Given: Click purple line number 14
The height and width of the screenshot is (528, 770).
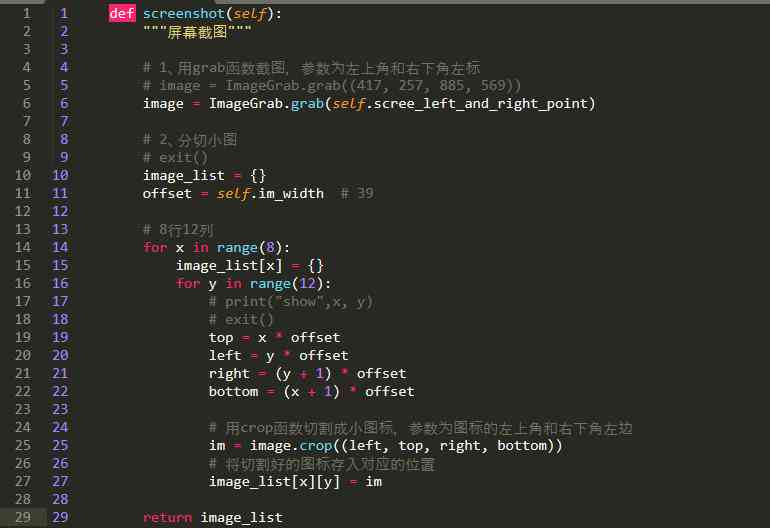Looking at the screenshot, I should click(x=60, y=247).
